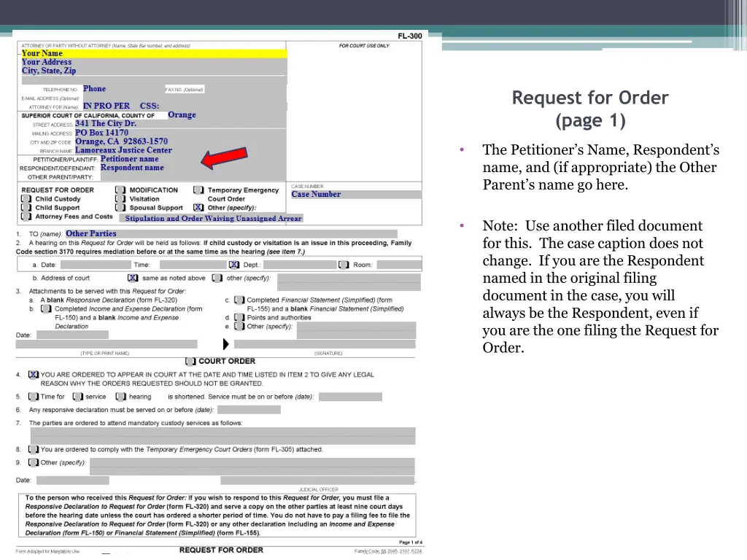Check the 'other (specify)' court address checkbox
The image size is (747, 560).
pos(217,278)
